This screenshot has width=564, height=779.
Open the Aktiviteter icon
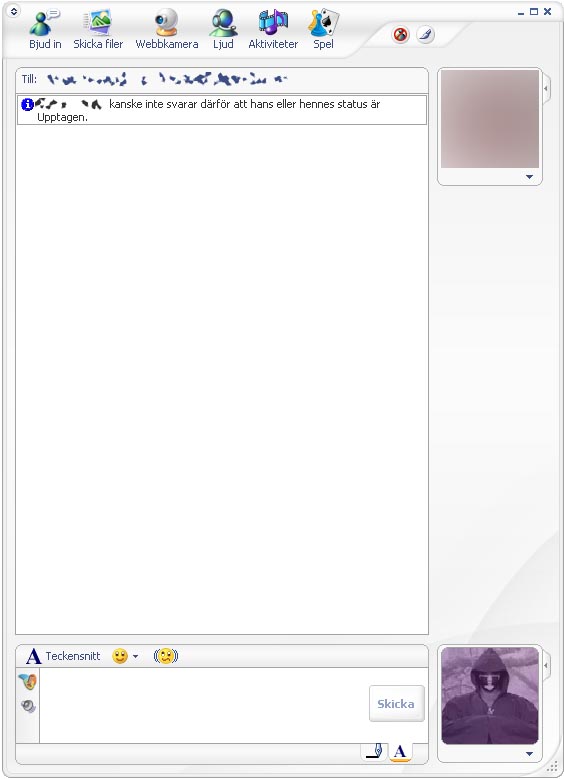pos(273,30)
